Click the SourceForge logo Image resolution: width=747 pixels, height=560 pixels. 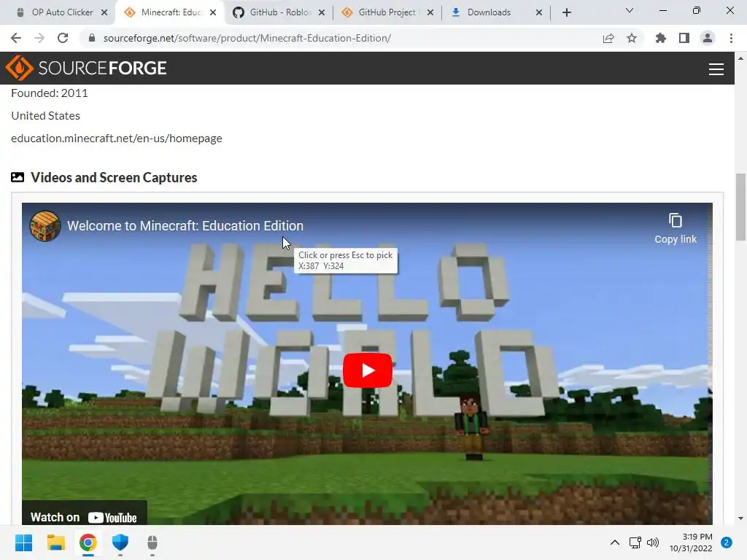click(86, 68)
